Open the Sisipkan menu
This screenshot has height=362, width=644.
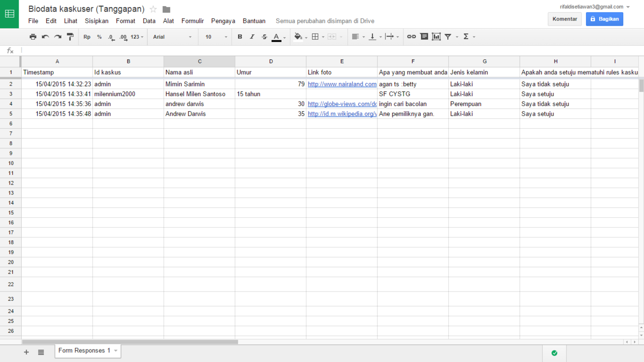coord(97,21)
